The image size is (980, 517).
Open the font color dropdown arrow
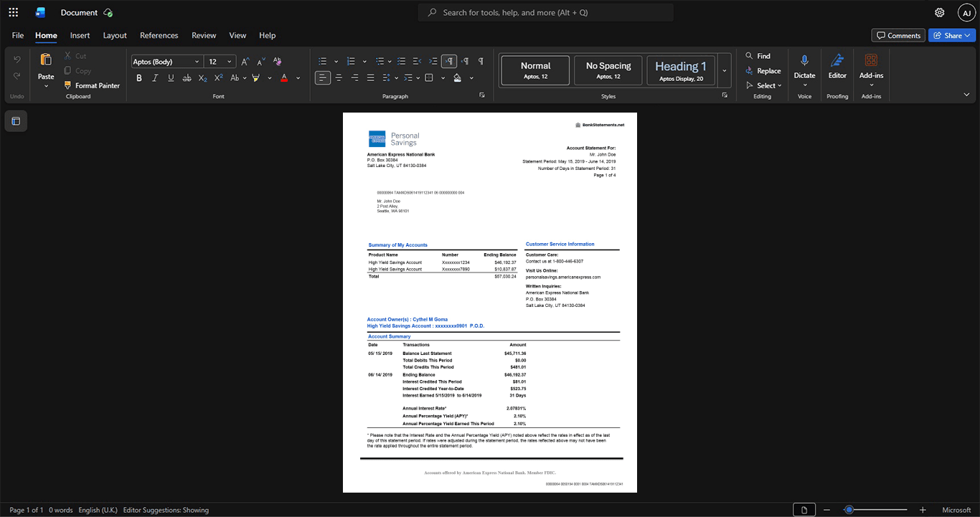(298, 77)
